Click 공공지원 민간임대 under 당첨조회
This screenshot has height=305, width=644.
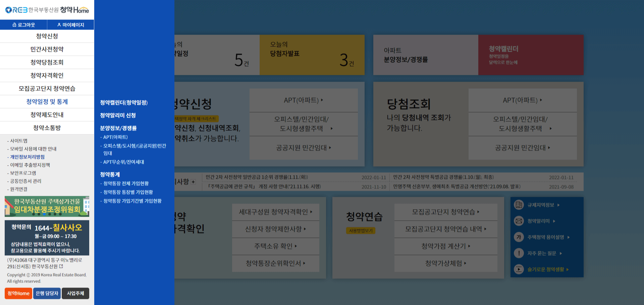[523, 148]
